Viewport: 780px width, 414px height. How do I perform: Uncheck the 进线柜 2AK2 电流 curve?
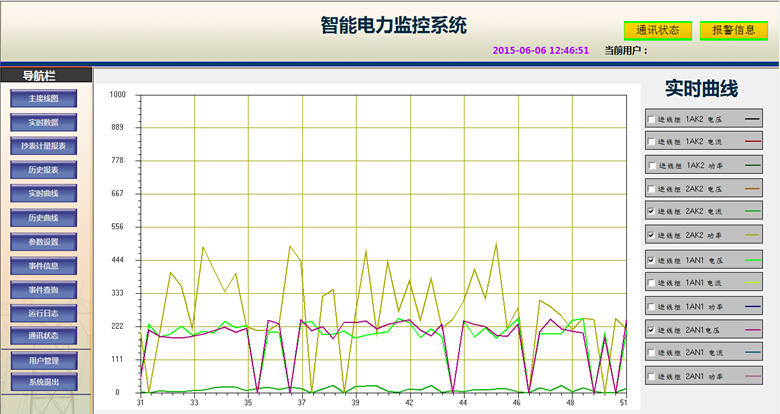(653, 212)
